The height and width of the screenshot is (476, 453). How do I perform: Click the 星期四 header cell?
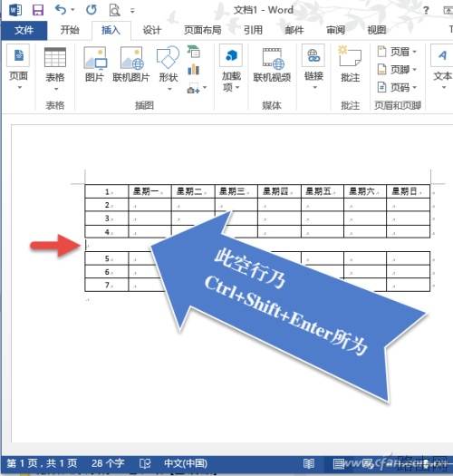pyautogui.click(x=279, y=191)
